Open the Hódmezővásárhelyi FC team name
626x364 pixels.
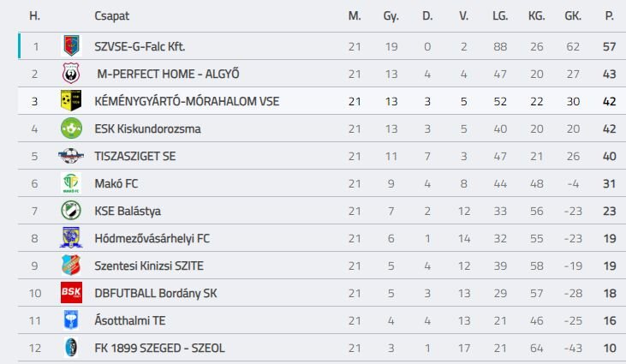tap(152, 239)
